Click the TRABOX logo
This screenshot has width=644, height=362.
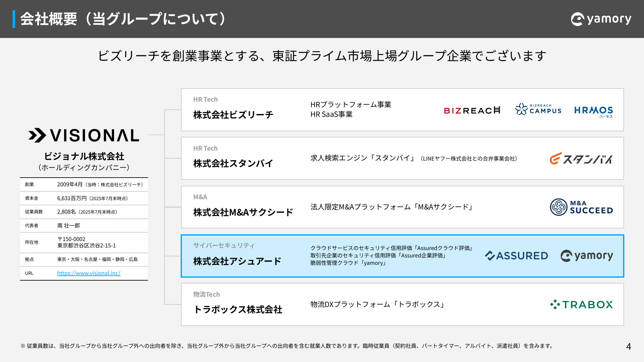tap(581, 304)
